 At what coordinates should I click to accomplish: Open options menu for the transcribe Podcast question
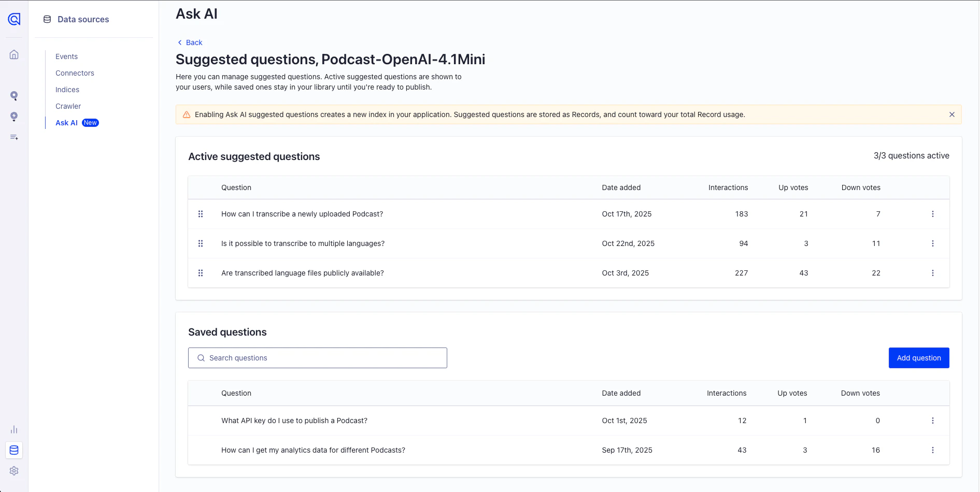pos(933,214)
